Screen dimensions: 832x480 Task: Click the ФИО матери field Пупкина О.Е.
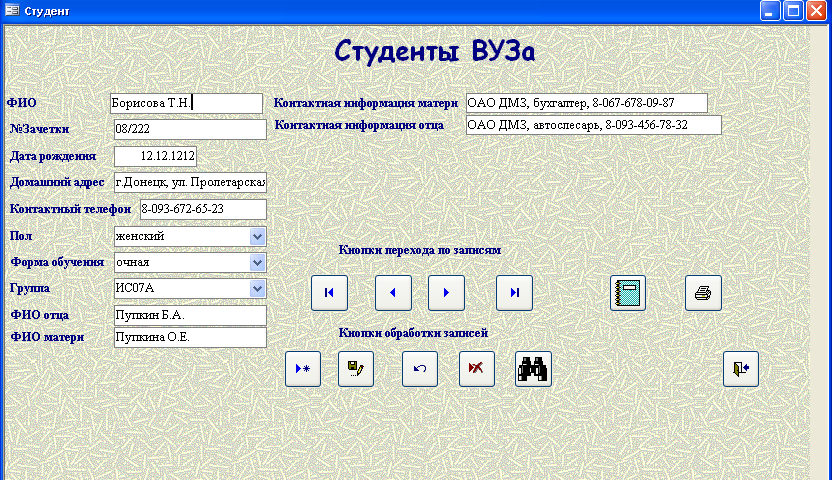(190, 338)
